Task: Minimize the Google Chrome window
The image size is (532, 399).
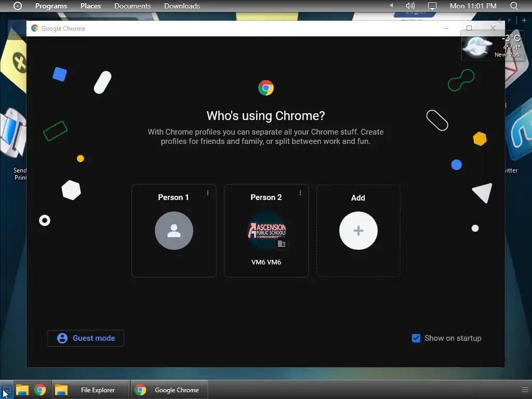Action: (x=445, y=28)
